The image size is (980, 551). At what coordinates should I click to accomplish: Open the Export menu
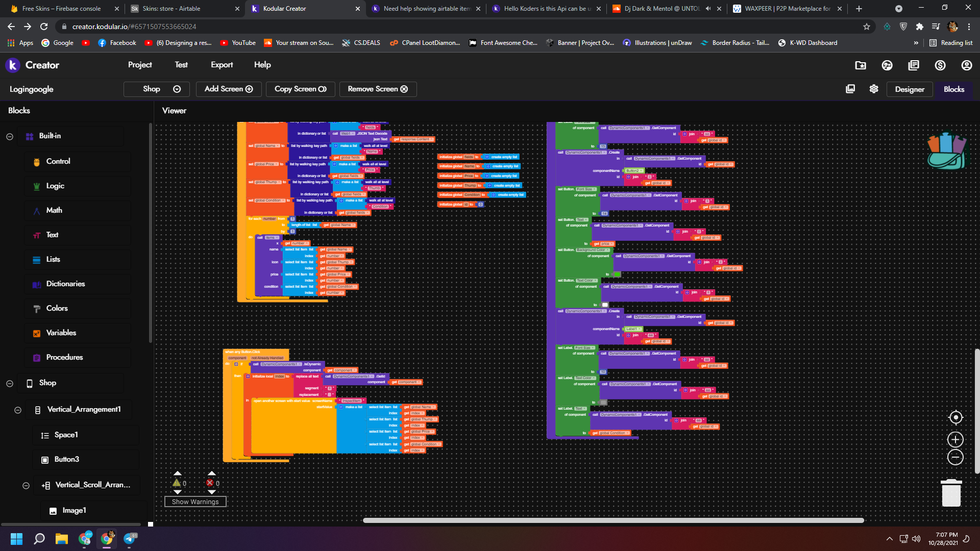pos(222,65)
